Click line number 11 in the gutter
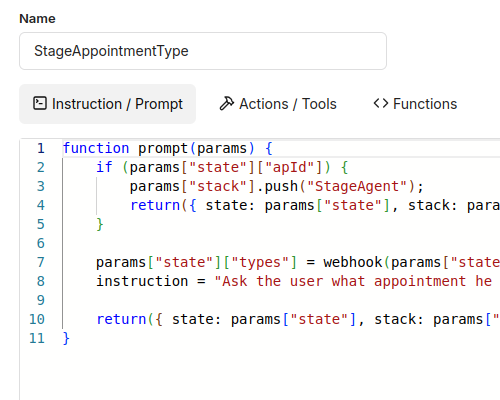 (x=37, y=338)
